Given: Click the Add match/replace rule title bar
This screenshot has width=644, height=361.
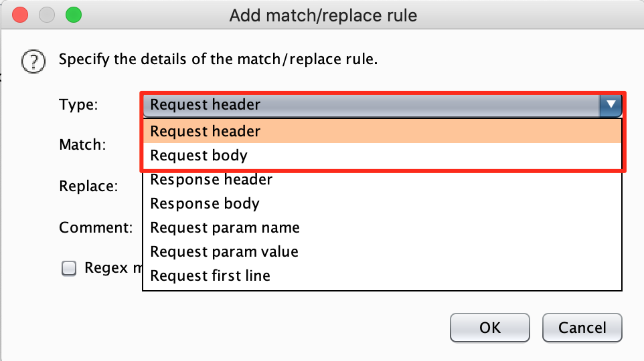Looking at the screenshot, I should (323, 15).
